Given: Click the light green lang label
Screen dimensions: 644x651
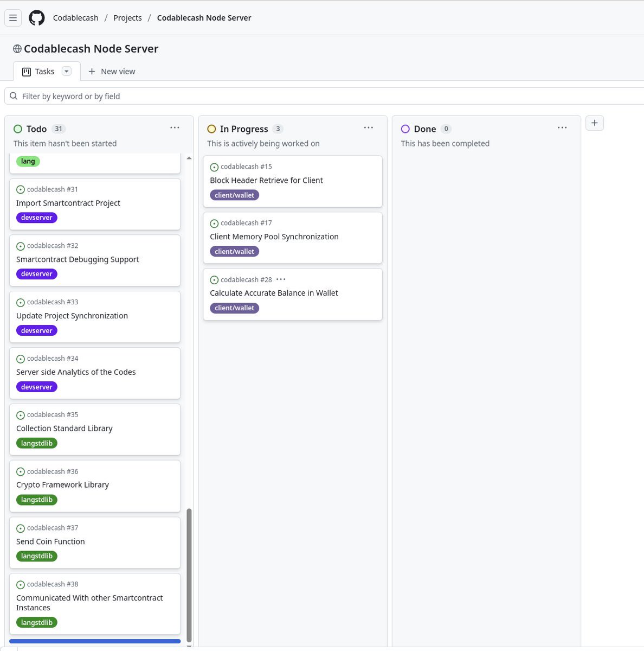Looking at the screenshot, I should [28, 161].
